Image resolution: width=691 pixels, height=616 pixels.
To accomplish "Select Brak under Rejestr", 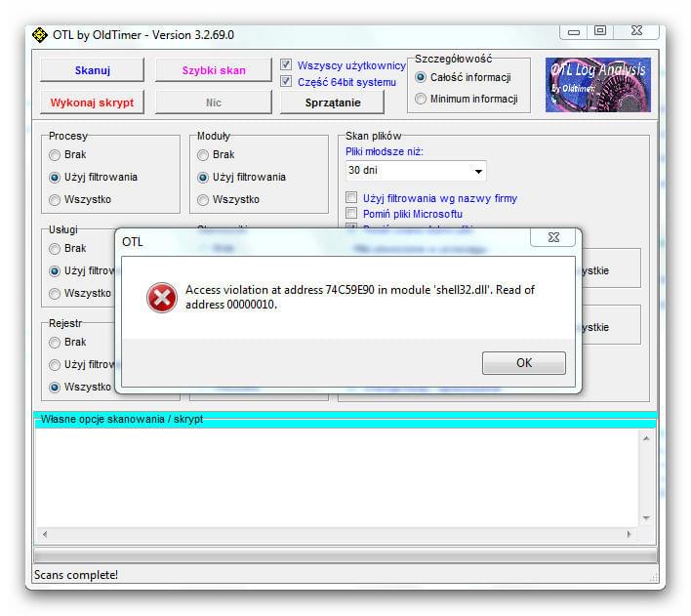I will coord(55,343).
